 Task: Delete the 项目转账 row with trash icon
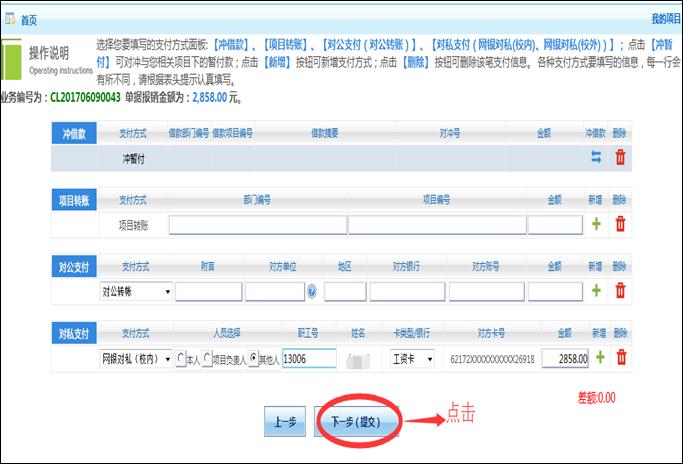(x=620, y=224)
